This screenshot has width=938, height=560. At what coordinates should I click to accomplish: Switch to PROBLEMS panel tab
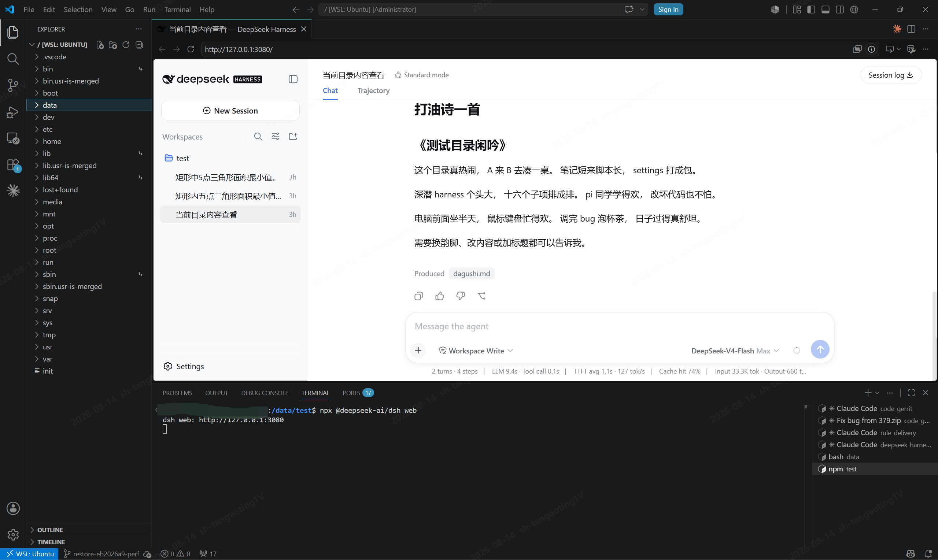pos(177,393)
